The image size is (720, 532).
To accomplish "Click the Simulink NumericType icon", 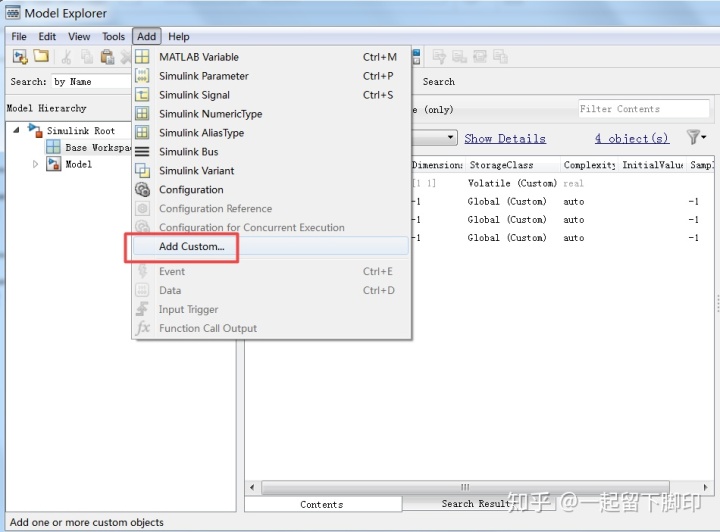I will 142,113.
